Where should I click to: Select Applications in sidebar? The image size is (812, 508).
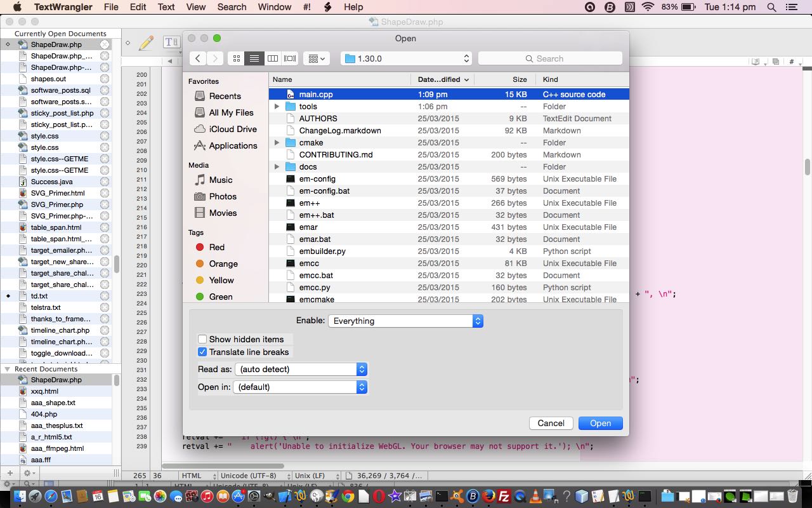coord(233,145)
